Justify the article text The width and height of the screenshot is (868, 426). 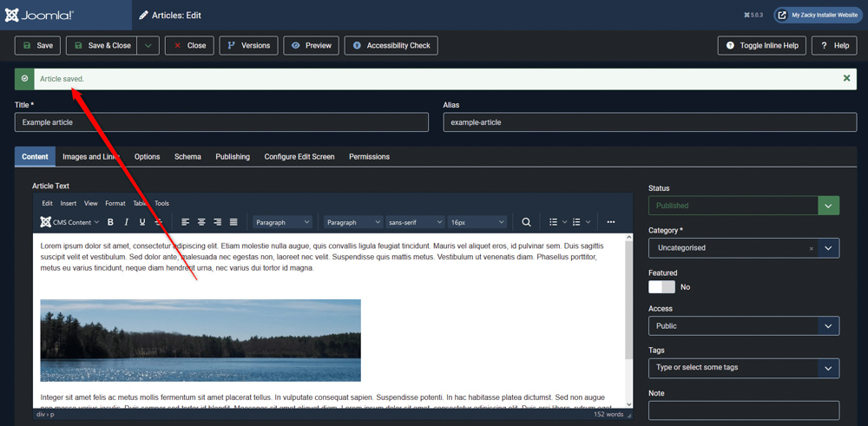(233, 222)
